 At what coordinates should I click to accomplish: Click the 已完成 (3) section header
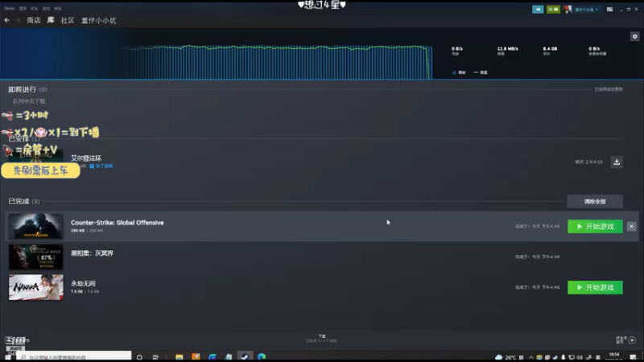point(24,201)
